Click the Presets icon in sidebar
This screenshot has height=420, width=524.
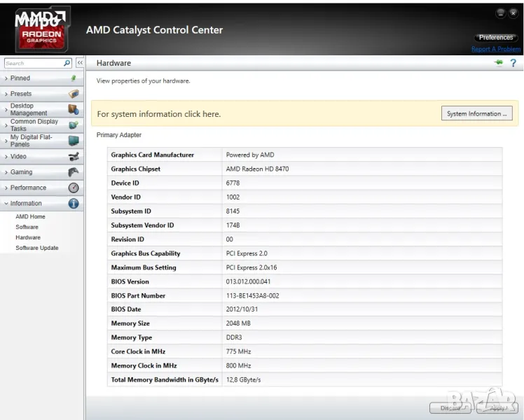tap(74, 94)
